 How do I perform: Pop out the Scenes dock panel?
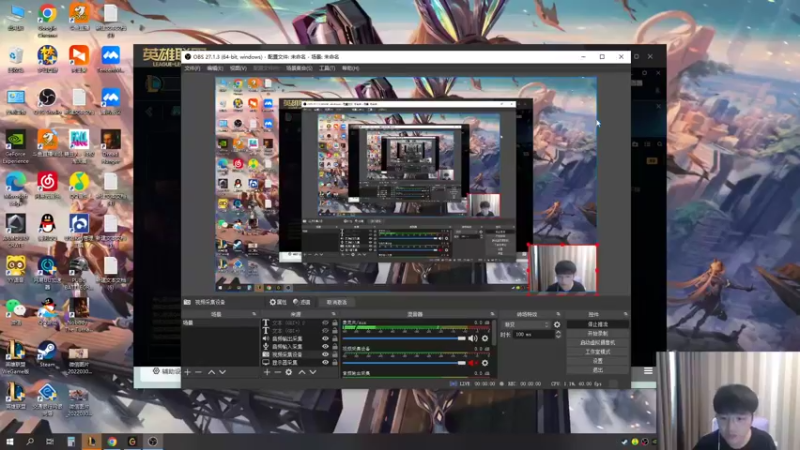pos(254,314)
